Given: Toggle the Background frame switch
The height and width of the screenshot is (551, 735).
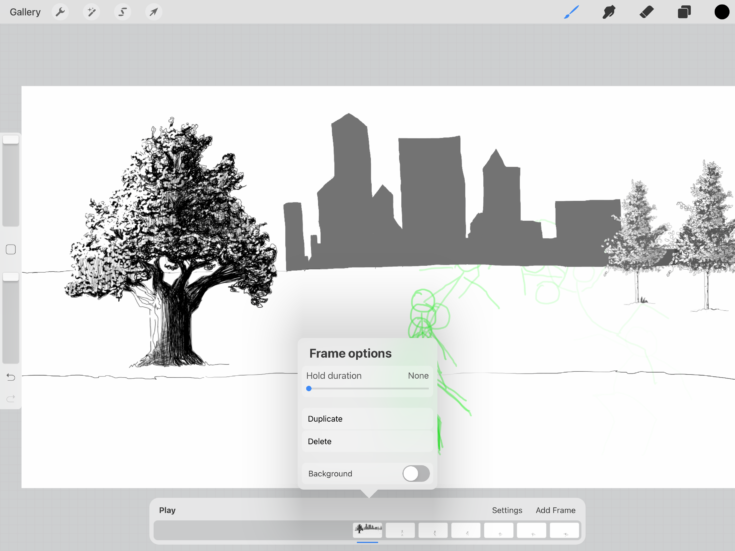Looking at the screenshot, I should tap(416, 473).
